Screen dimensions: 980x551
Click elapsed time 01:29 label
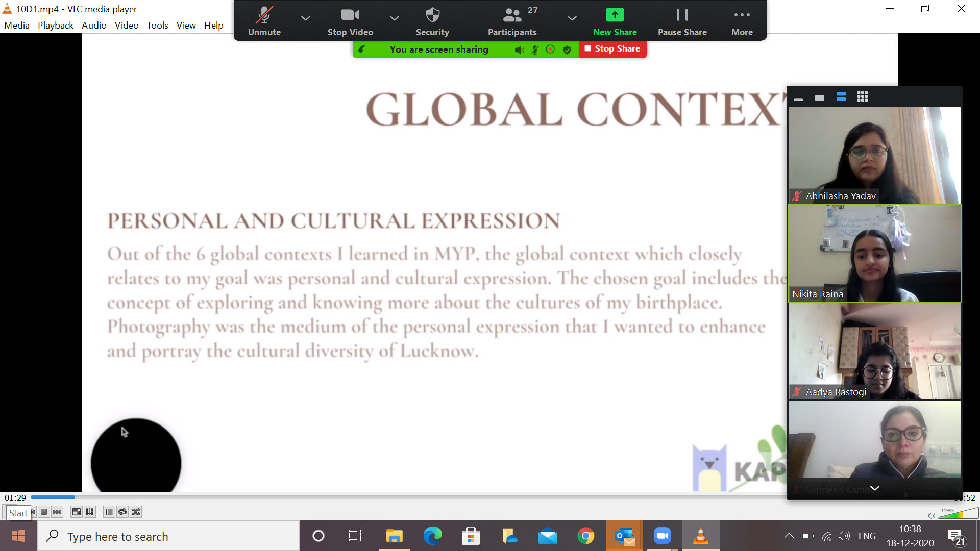(x=15, y=498)
